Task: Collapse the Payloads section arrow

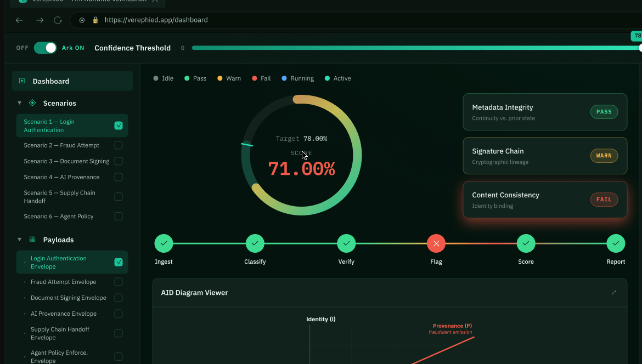Action: pos(19,240)
